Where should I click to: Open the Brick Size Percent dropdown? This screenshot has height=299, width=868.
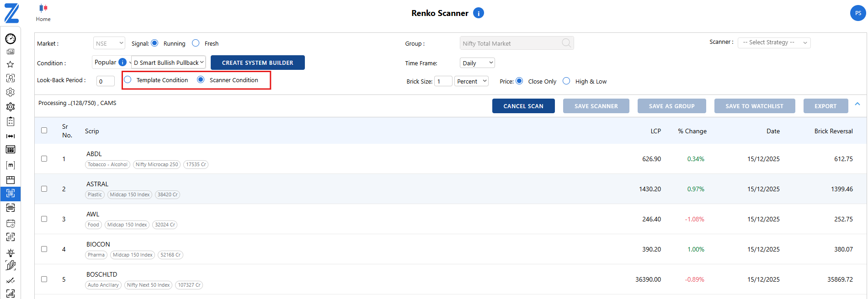tap(471, 81)
